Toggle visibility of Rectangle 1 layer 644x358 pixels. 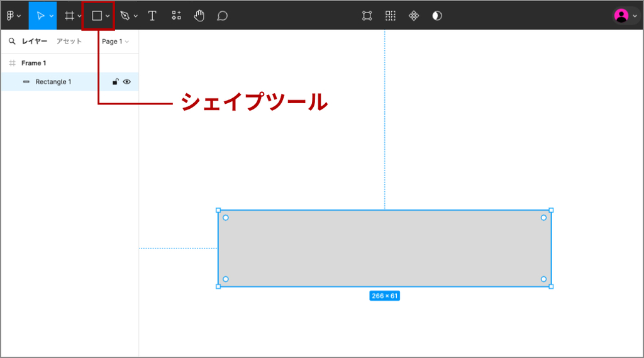click(127, 82)
